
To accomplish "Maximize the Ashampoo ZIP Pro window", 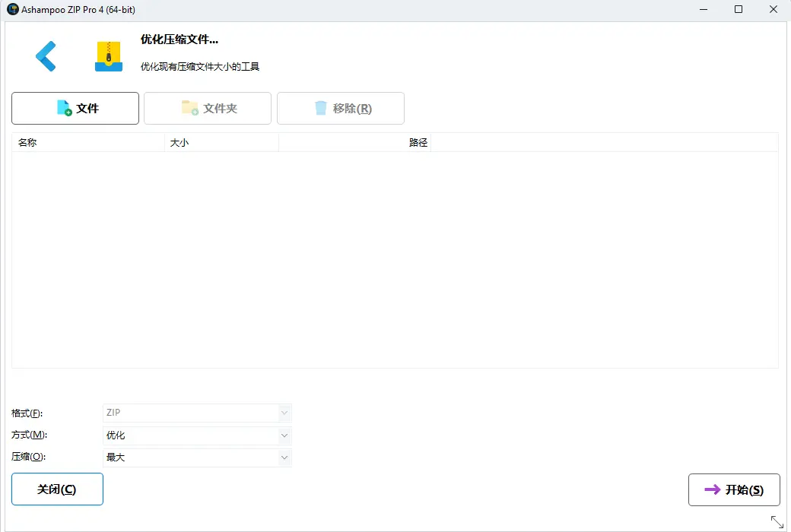I will [739, 10].
